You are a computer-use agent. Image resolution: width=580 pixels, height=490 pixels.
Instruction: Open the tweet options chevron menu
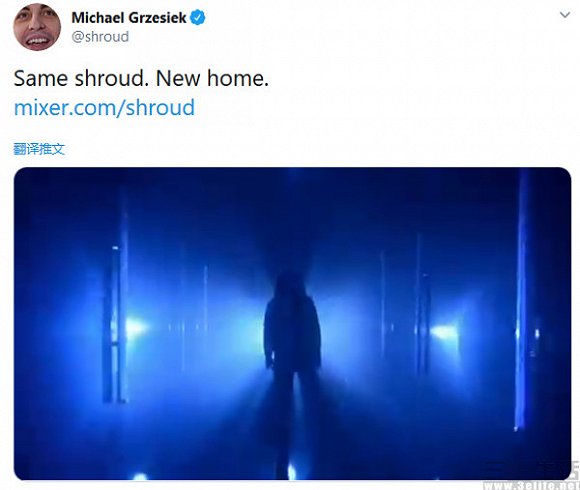564,15
